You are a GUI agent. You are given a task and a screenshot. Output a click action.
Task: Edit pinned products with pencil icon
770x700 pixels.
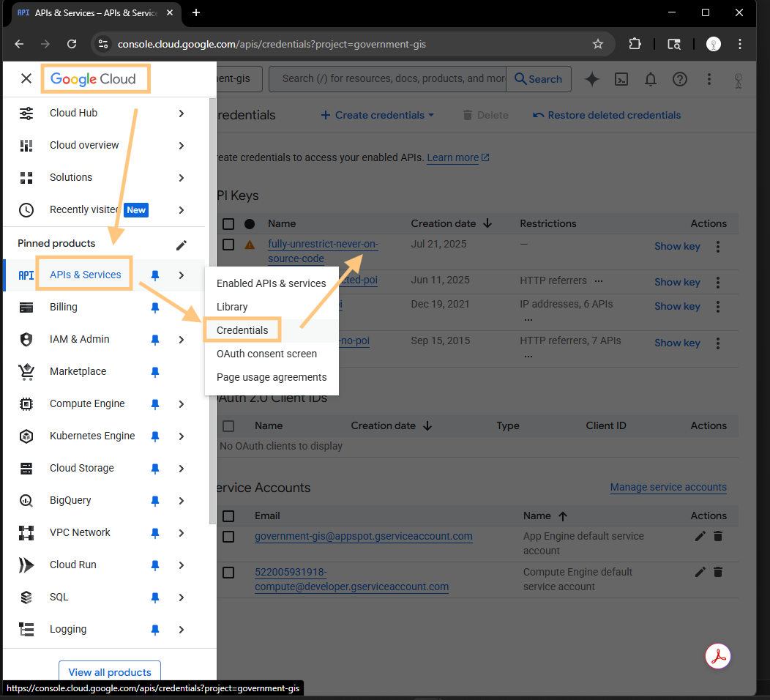[x=182, y=245]
